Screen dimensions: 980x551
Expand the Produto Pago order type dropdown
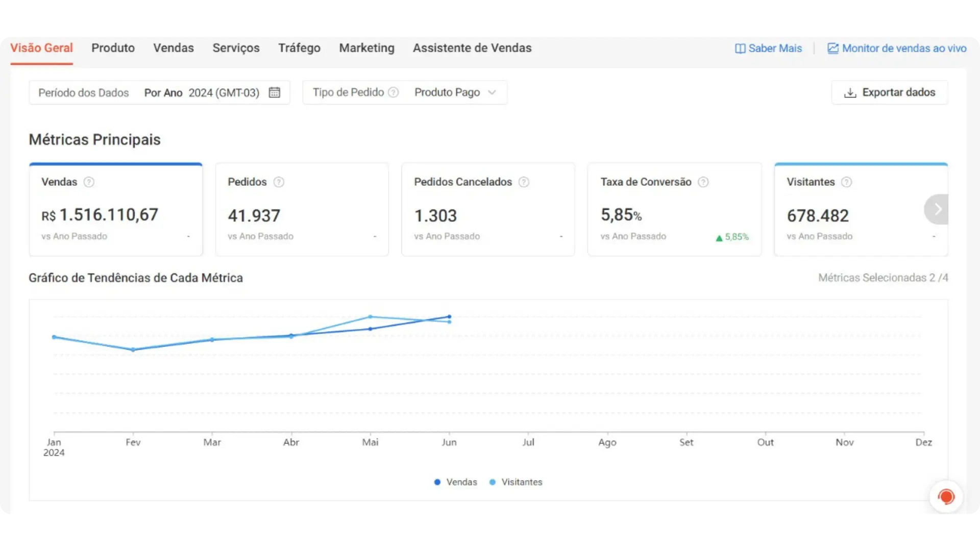[455, 92]
